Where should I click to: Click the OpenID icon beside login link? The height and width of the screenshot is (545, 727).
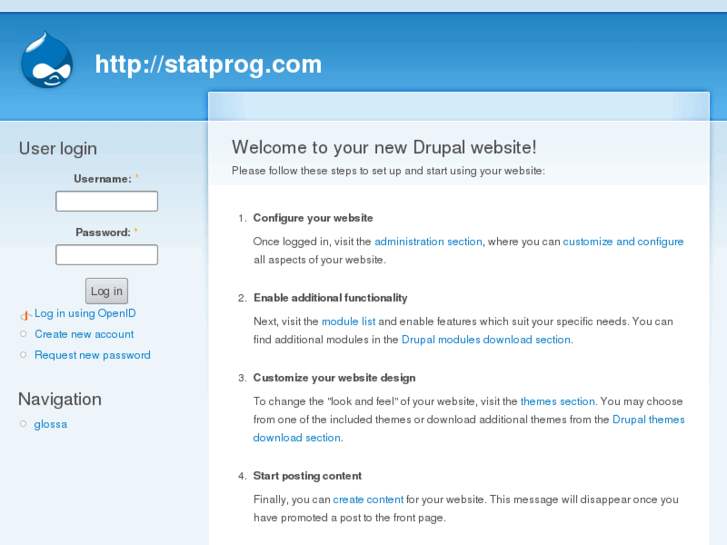(x=25, y=315)
